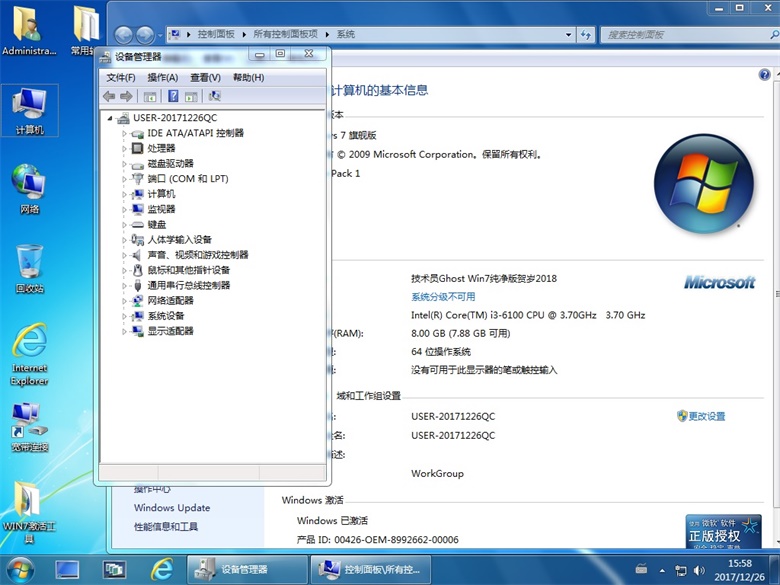Viewport: 780px width, 585px height.
Task: Click the Windows Start orb
Action: coord(20,569)
